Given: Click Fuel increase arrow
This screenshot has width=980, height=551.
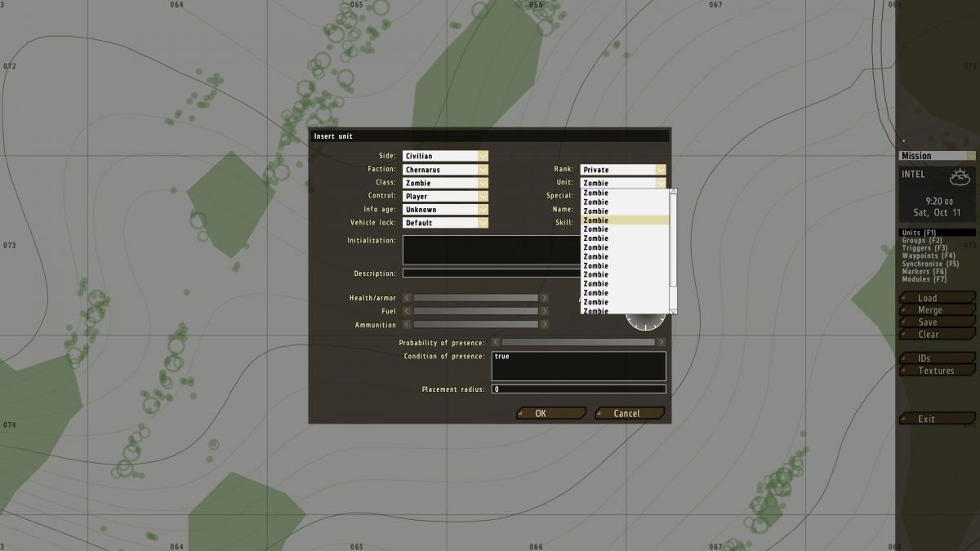Looking at the screenshot, I should (544, 311).
